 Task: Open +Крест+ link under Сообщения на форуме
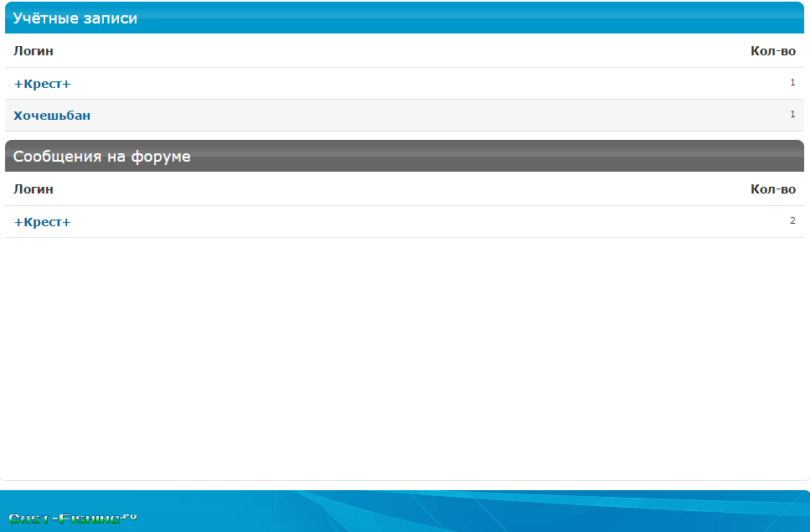coord(42,222)
